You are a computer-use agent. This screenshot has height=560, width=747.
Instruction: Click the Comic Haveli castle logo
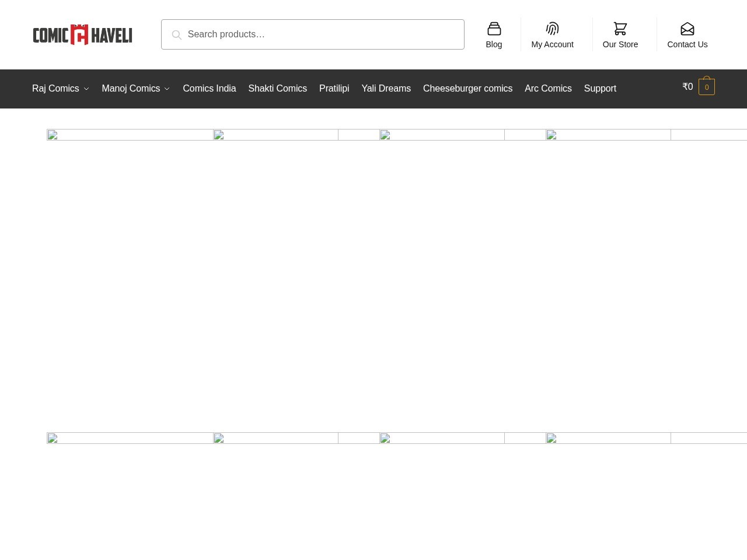click(82, 34)
